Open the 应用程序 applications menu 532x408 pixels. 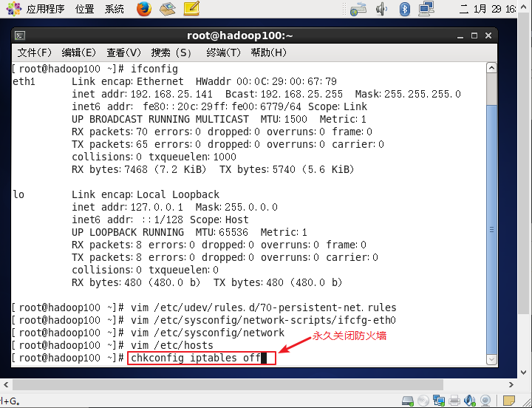click(45, 9)
